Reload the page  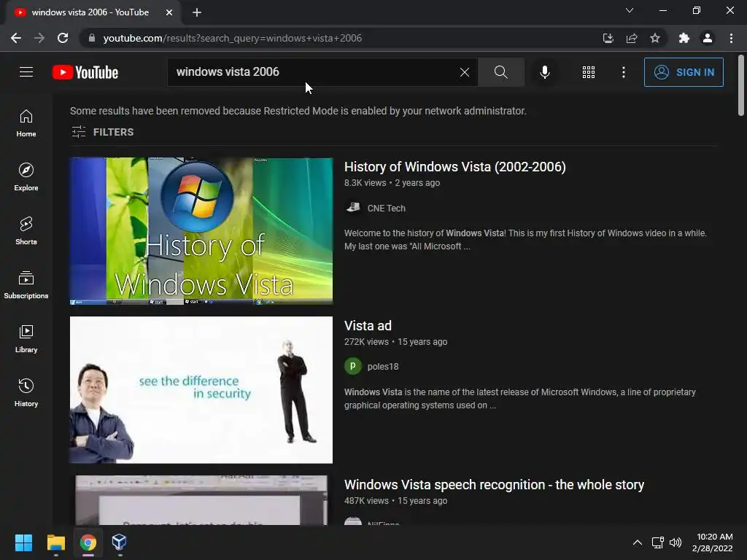pos(63,38)
